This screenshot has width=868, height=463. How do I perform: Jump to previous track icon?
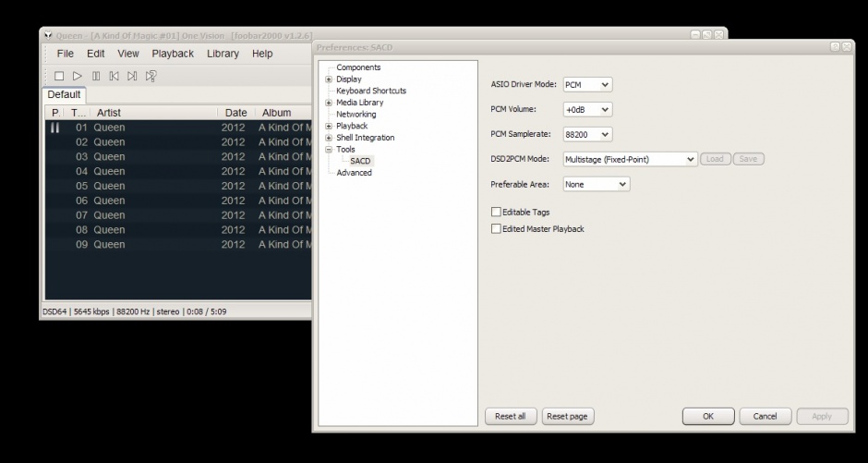pyautogui.click(x=114, y=77)
